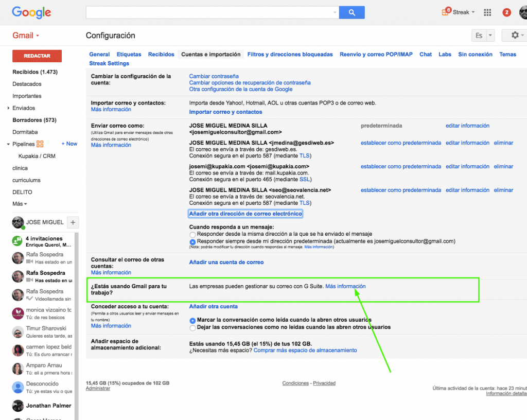Screen dimensions: 527x420
Task: Switch to the Etiquetas tab
Action: coord(129,54)
